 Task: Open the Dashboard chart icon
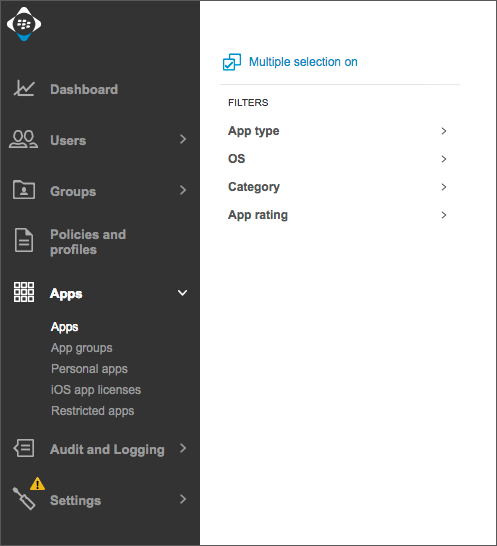(24, 88)
